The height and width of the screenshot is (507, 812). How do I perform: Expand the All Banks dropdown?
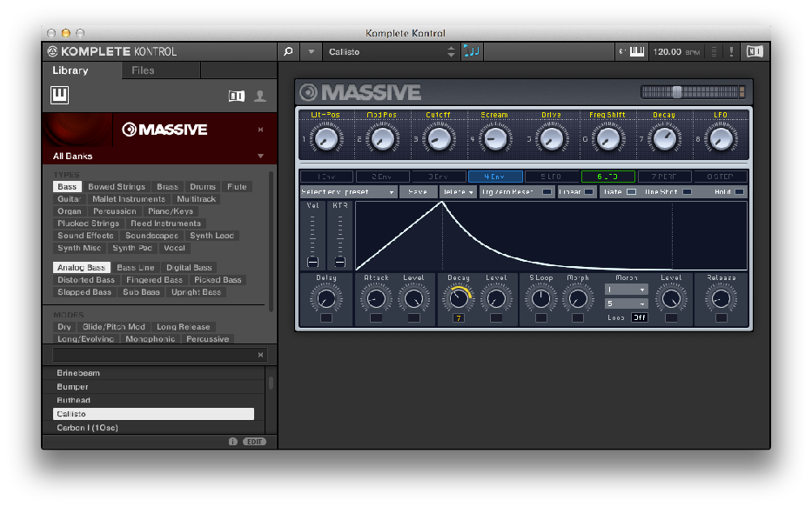[x=260, y=157]
